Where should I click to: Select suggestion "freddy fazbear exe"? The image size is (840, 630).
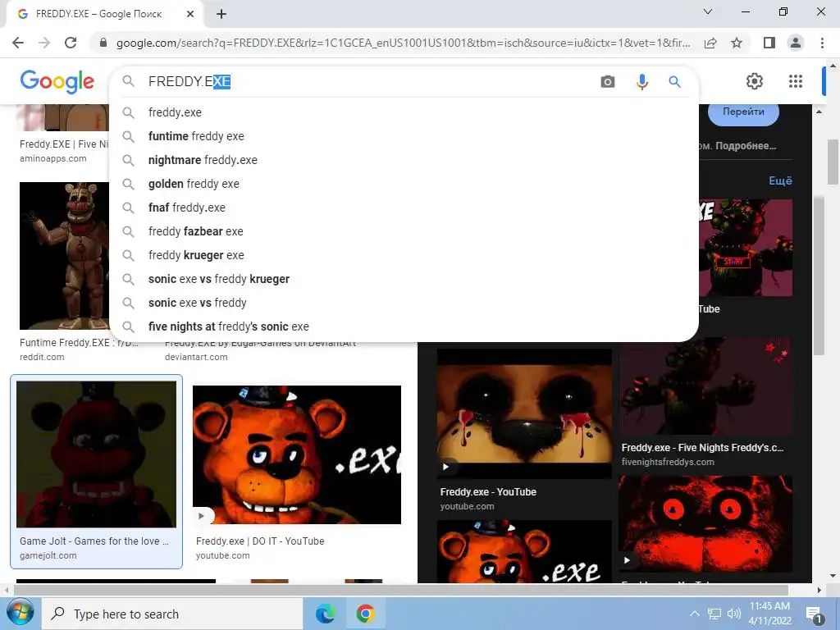click(x=404, y=231)
